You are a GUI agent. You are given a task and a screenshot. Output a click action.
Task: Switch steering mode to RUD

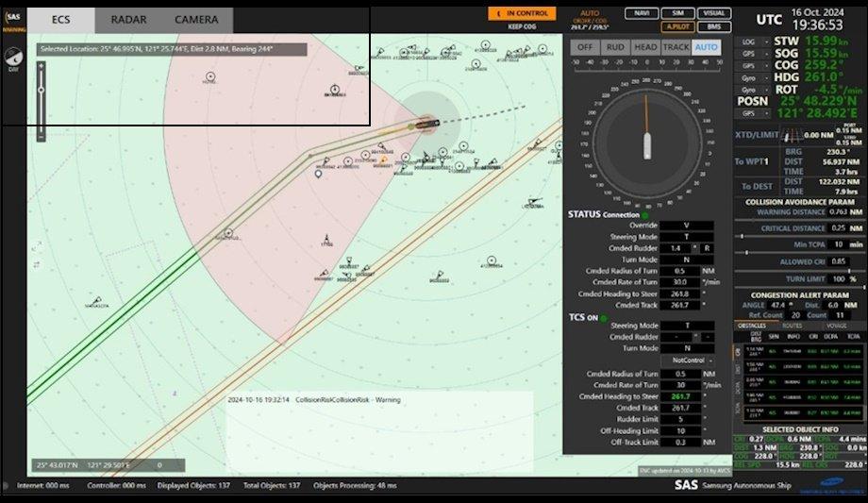pos(615,47)
